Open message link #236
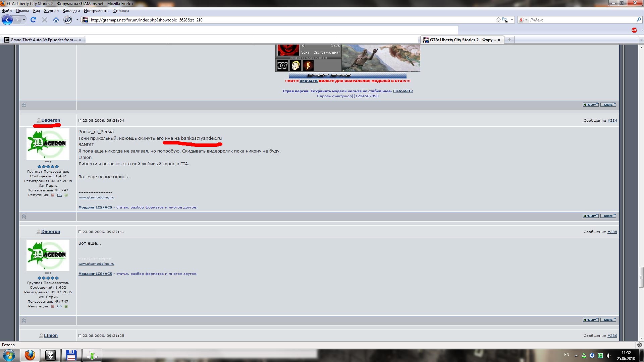644x362 pixels. [612, 336]
